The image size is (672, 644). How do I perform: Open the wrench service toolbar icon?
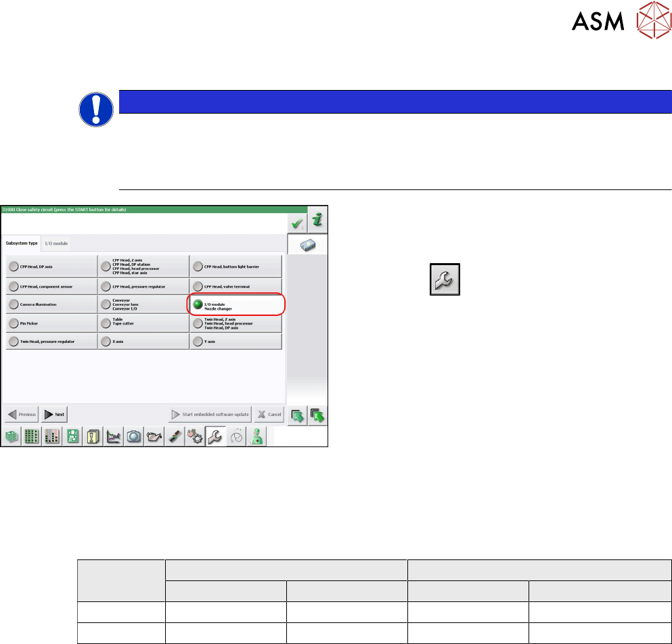coord(215,436)
